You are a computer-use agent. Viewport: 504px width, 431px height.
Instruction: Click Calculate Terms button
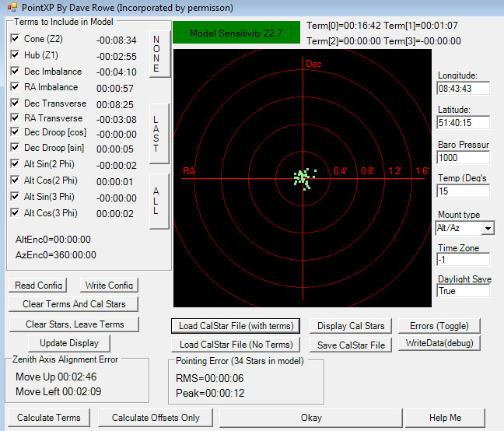[49, 418]
